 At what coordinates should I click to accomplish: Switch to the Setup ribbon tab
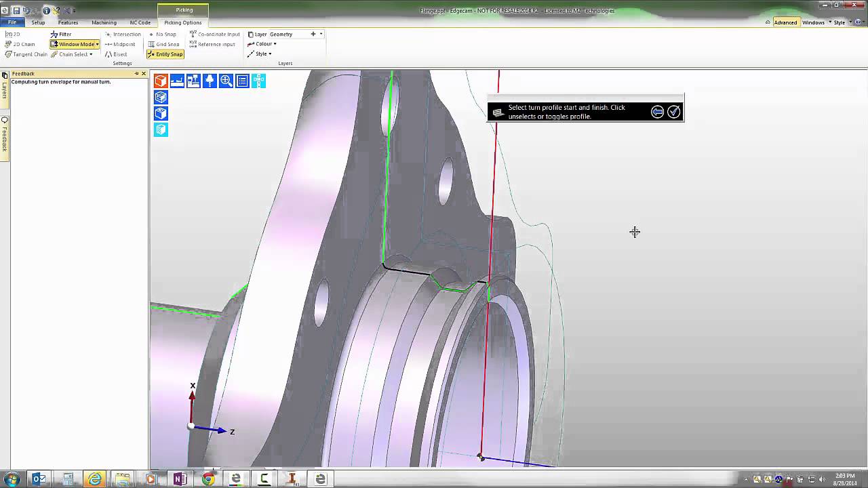[x=38, y=22]
